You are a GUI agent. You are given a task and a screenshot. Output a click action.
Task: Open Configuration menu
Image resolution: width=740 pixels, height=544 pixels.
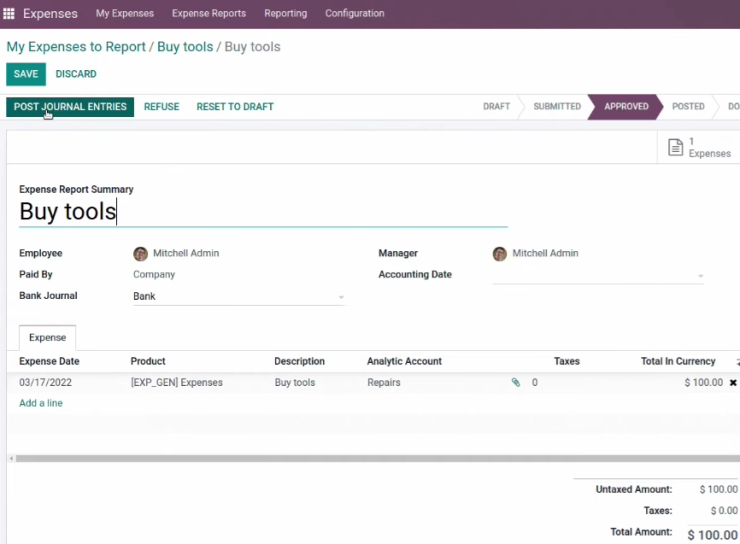click(x=354, y=13)
